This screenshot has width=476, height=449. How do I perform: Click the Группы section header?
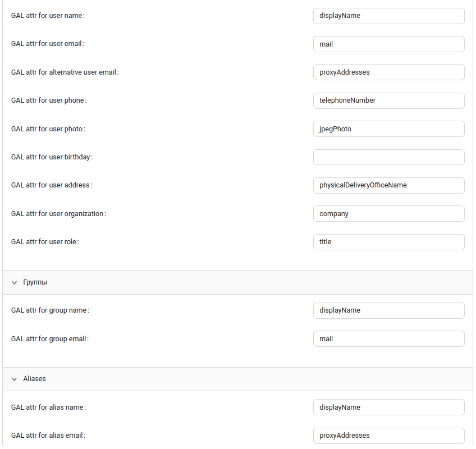pos(35,282)
